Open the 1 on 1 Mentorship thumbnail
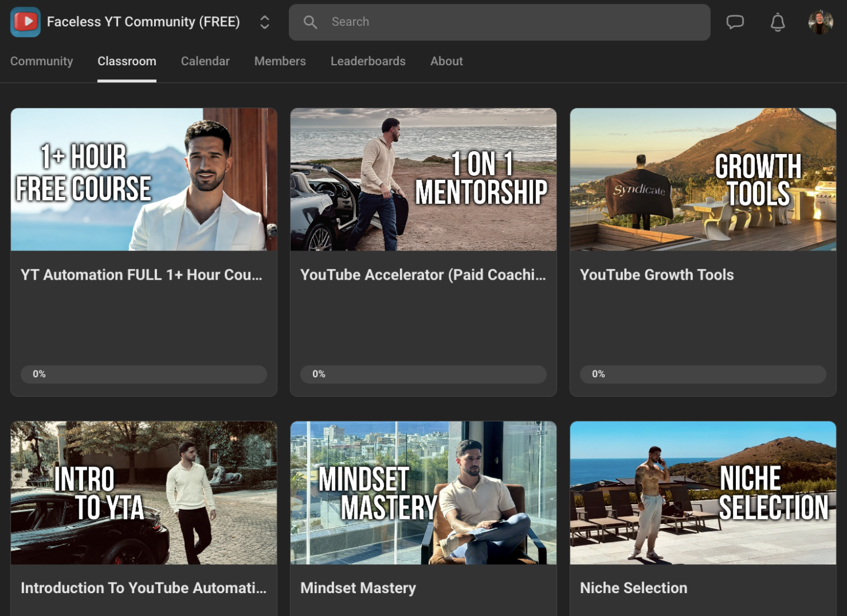847x616 pixels. coord(423,179)
